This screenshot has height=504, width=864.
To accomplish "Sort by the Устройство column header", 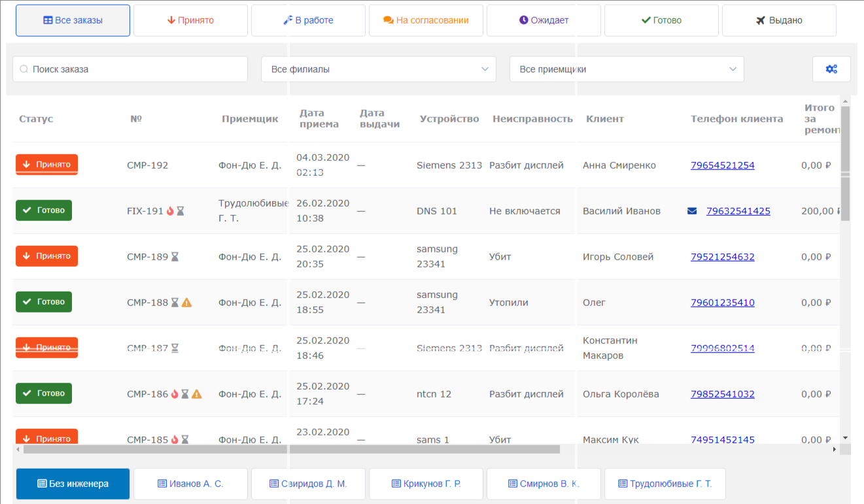I will 449,119.
